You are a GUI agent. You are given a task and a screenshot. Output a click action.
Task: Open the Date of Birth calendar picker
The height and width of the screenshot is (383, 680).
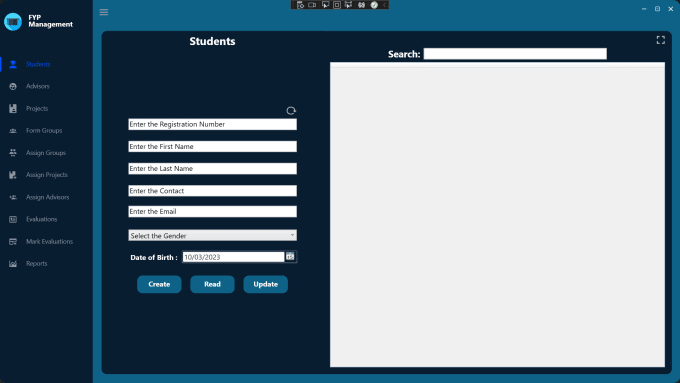[290, 257]
